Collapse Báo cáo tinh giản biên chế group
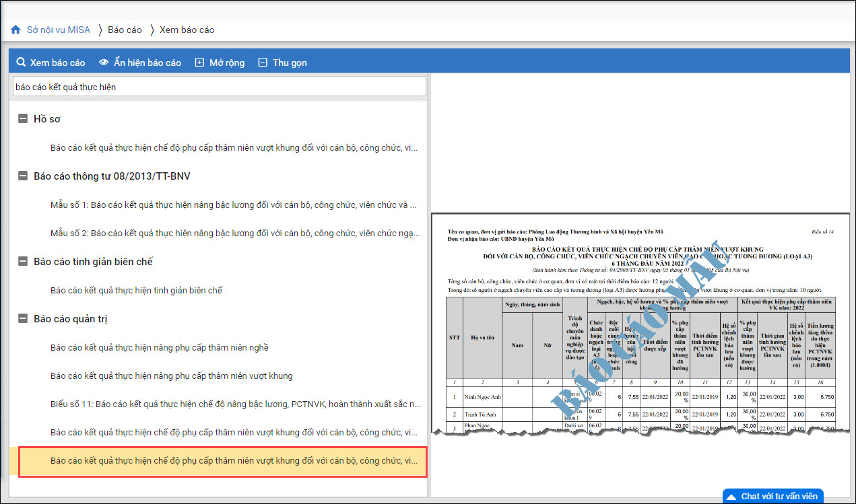 pyautogui.click(x=23, y=262)
